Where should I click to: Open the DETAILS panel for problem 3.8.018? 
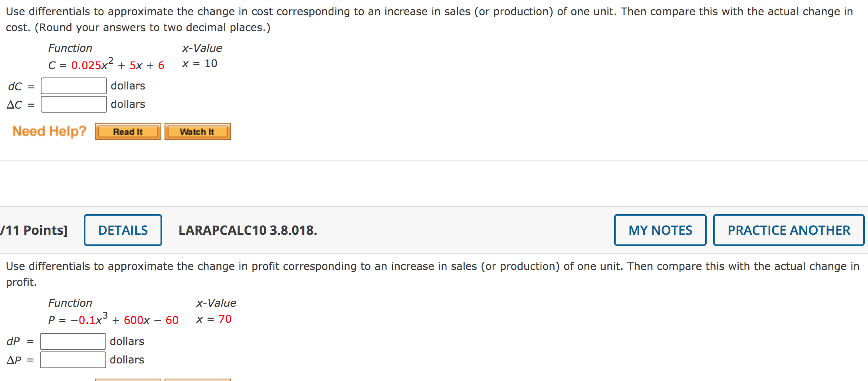coord(123,230)
